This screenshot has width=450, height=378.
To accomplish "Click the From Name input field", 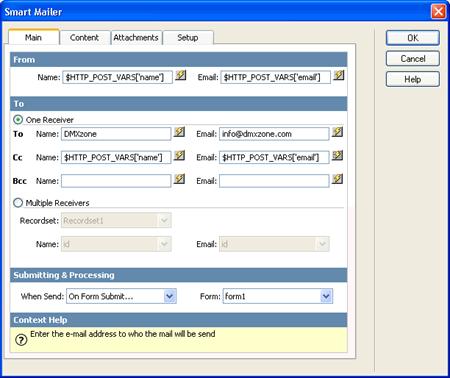I will [118, 77].
